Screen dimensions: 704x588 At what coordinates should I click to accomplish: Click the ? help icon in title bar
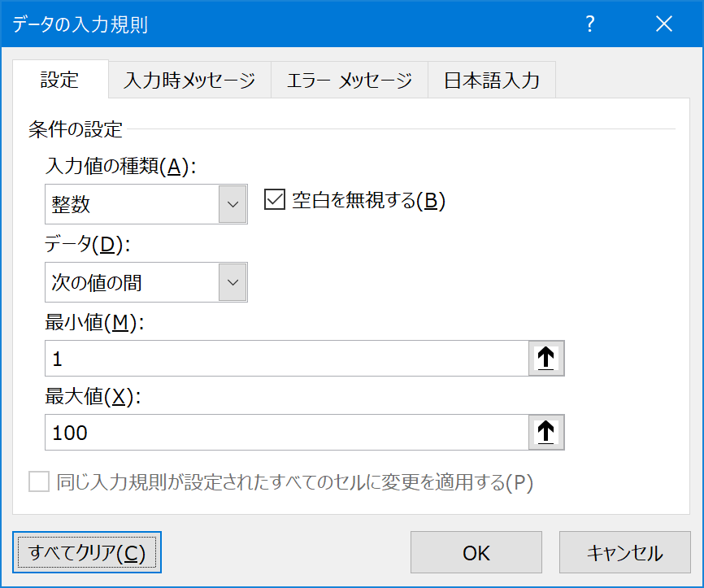coord(591,24)
